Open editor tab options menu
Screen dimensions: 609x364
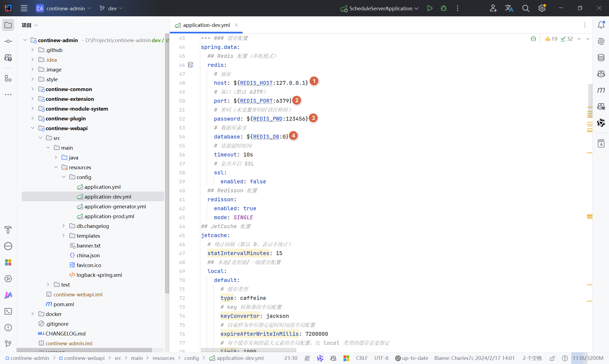click(585, 25)
